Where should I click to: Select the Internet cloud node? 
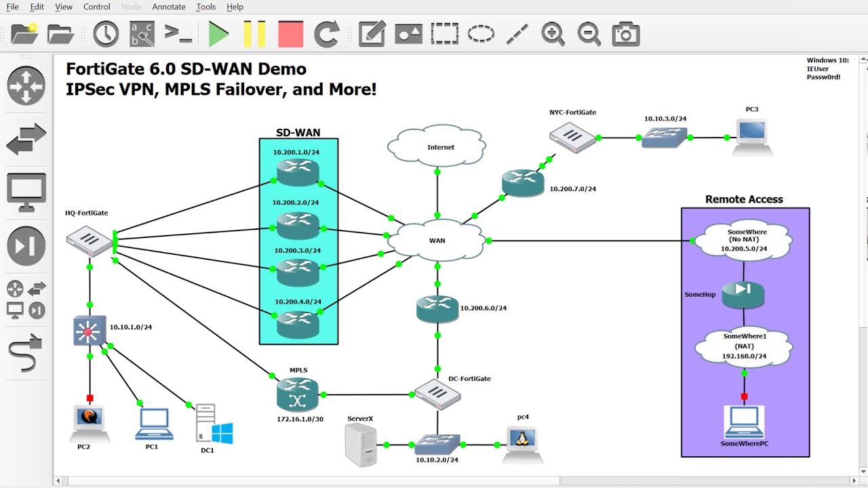(x=437, y=145)
